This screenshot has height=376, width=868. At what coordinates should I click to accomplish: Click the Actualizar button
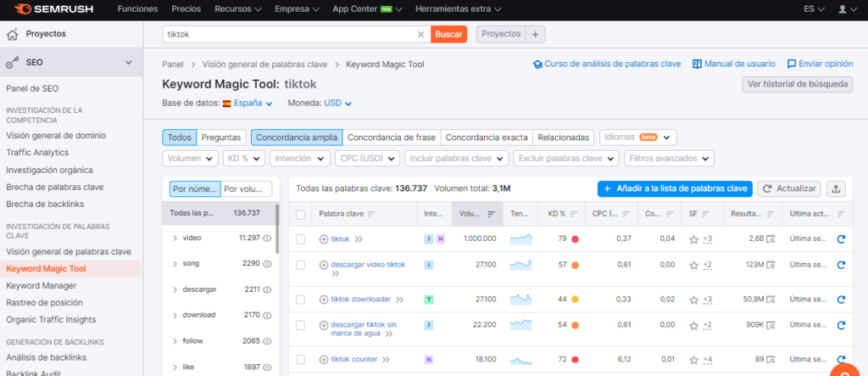click(x=789, y=189)
